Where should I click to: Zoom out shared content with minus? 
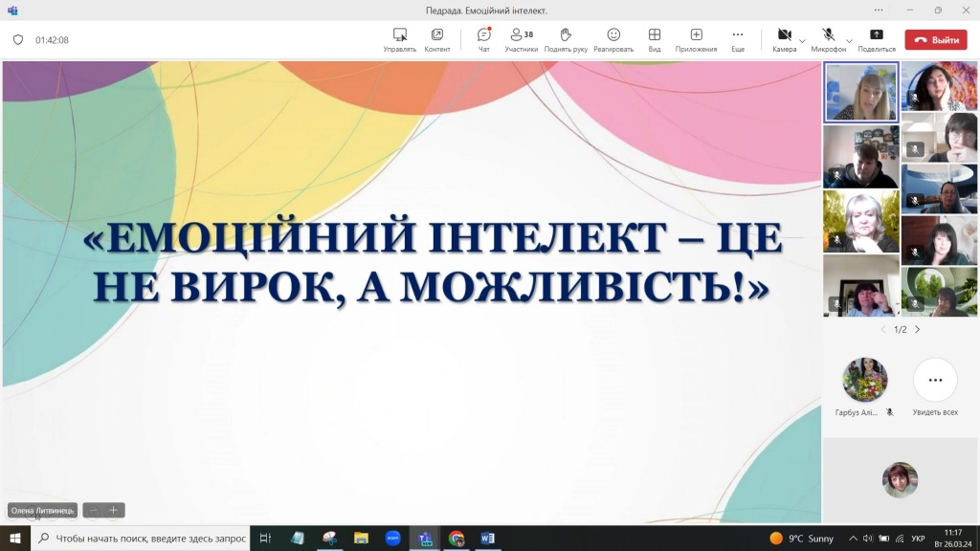coord(93,511)
